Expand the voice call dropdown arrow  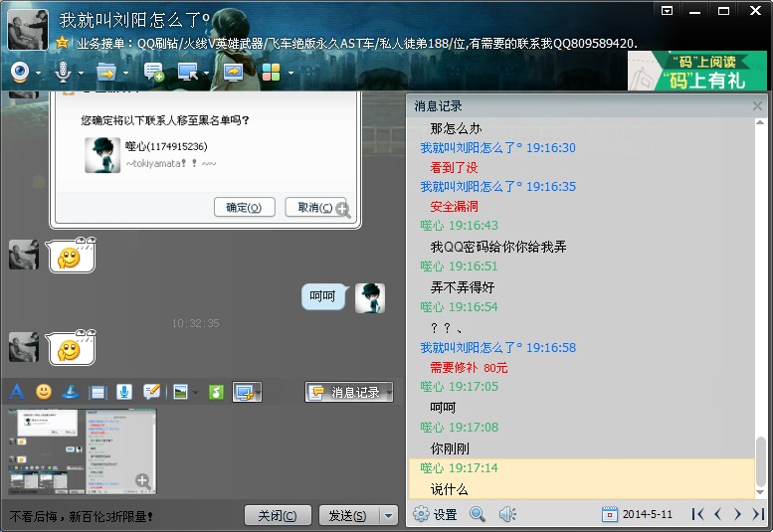[x=81, y=73]
